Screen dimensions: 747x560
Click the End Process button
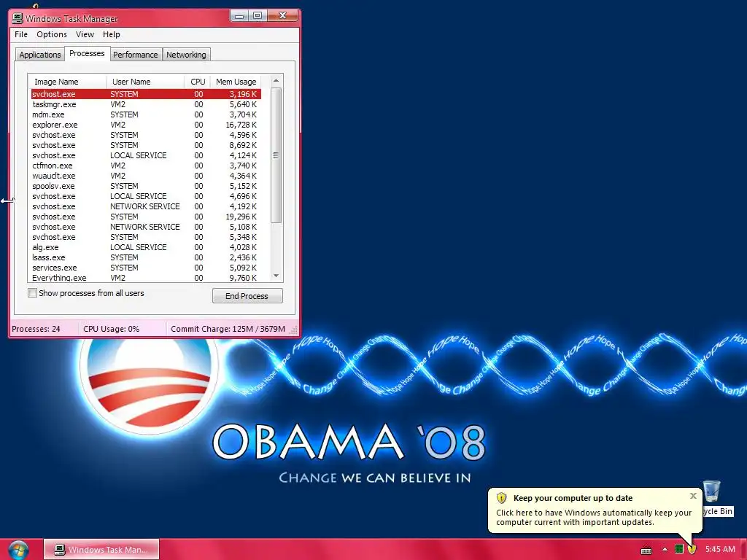[247, 296]
